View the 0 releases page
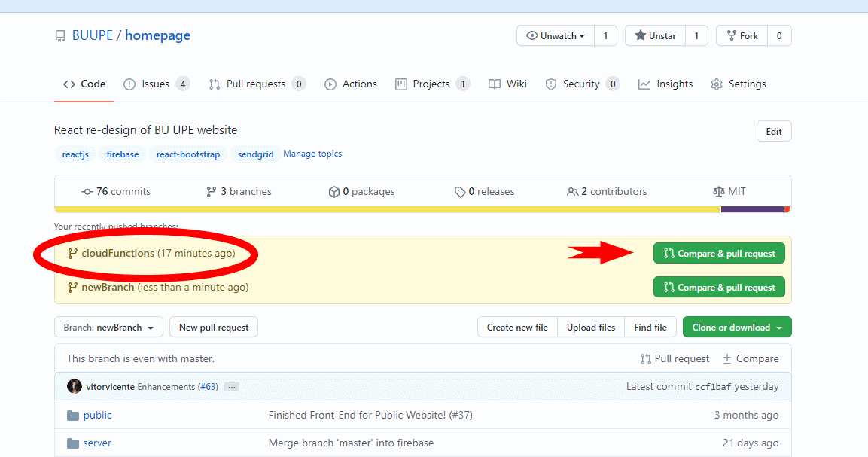 [x=484, y=191]
